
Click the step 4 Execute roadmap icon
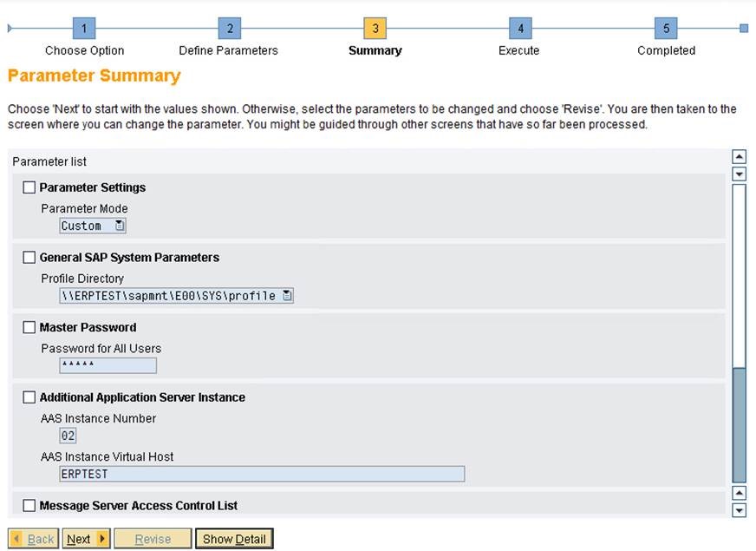(521, 29)
